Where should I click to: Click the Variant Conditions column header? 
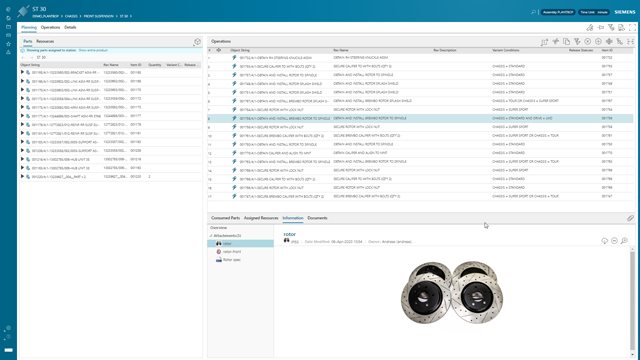coord(506,50)
